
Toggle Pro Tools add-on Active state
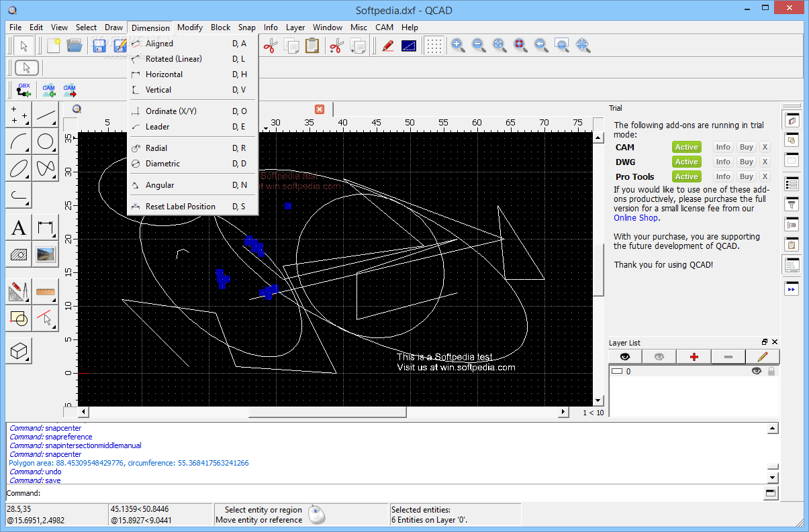tap(686, 176)
